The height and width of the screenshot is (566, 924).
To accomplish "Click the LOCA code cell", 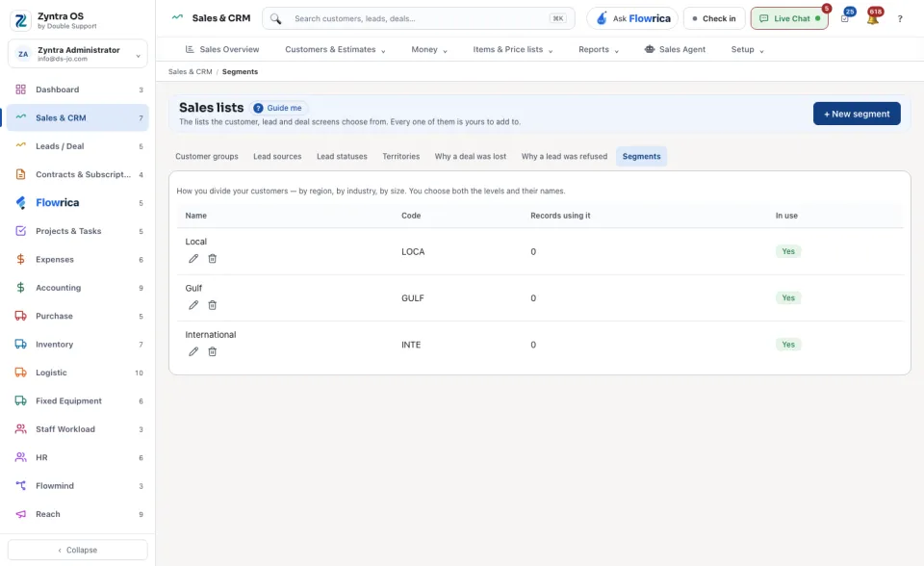I will pos(413,252).
